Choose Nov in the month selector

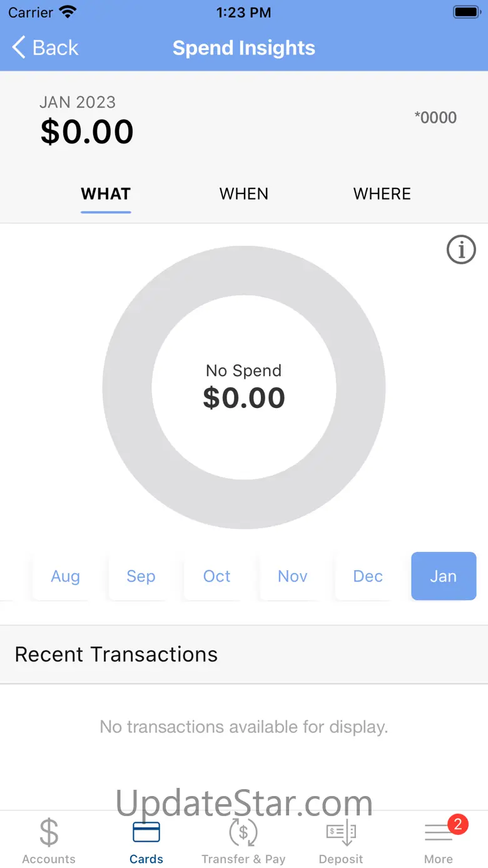293,576
